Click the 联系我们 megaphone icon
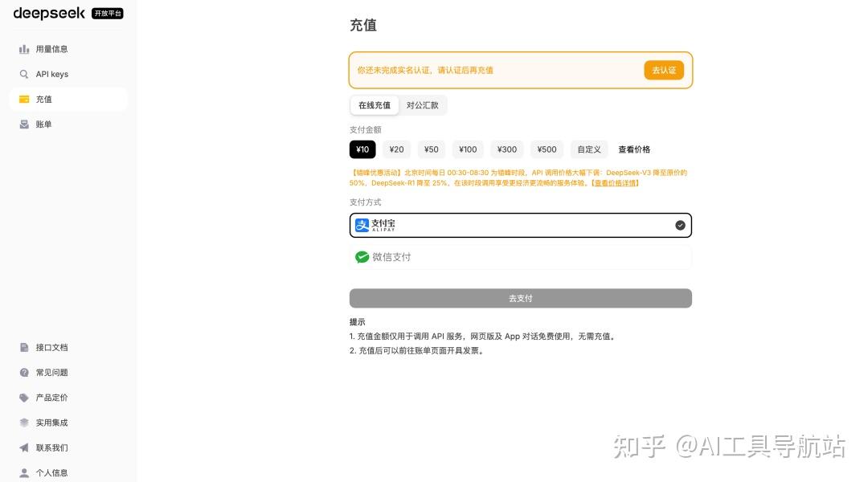868x482 pixels. tap(24, 447)
